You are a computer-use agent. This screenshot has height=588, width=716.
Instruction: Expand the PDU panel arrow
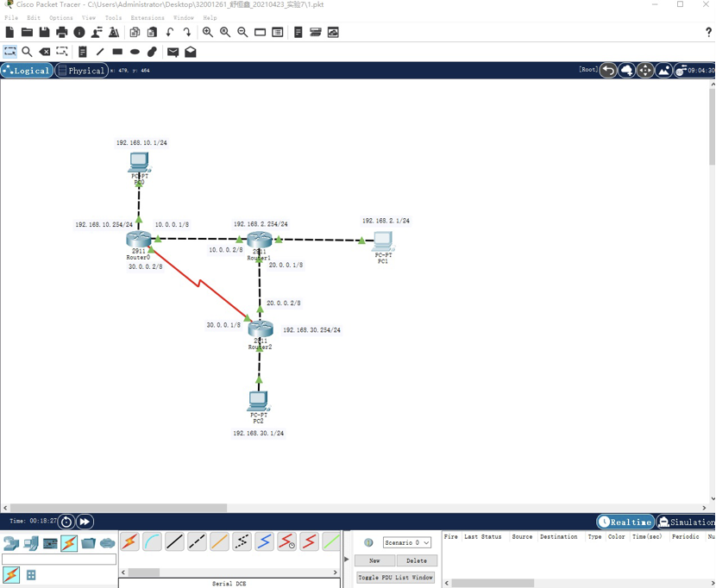click(347, 560)
